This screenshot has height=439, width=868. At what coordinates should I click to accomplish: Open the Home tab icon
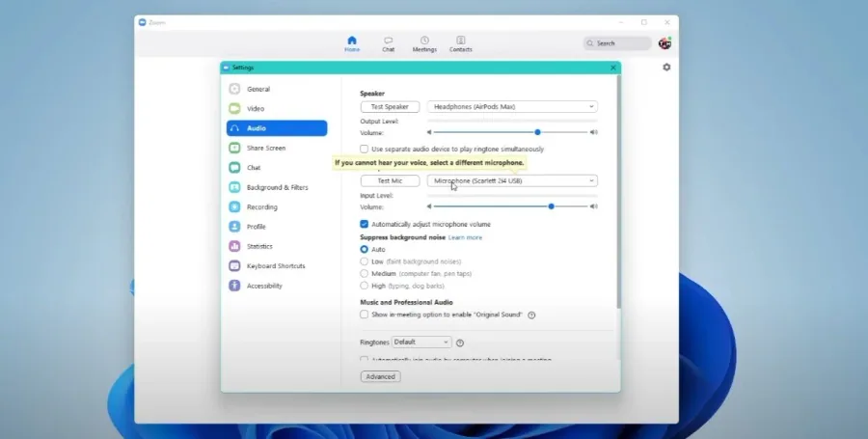(351, 41)
